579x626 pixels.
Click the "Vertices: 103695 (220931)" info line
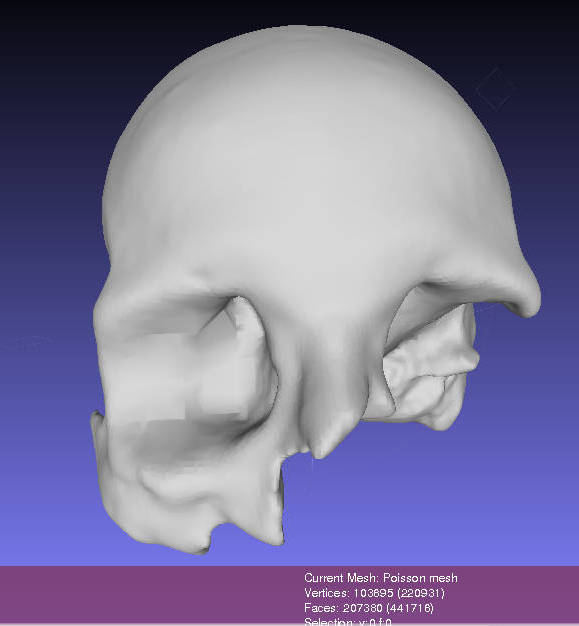point(374,593)
